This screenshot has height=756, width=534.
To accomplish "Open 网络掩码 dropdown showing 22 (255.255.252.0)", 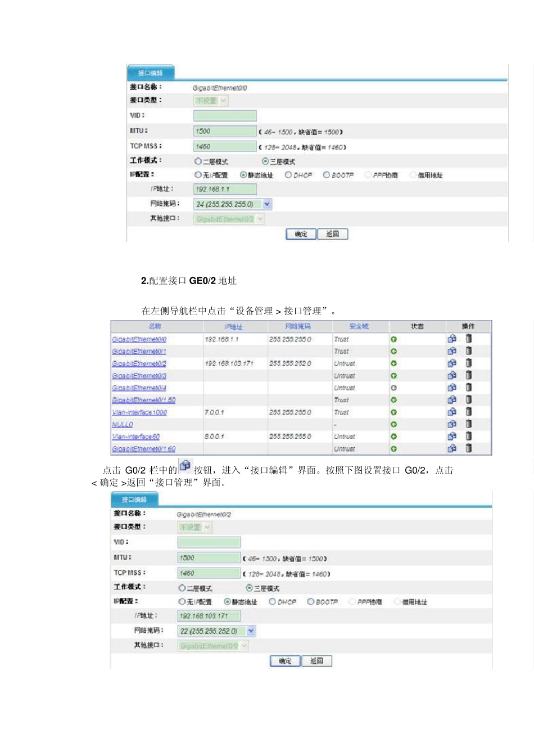I will (x=216, y=631).
